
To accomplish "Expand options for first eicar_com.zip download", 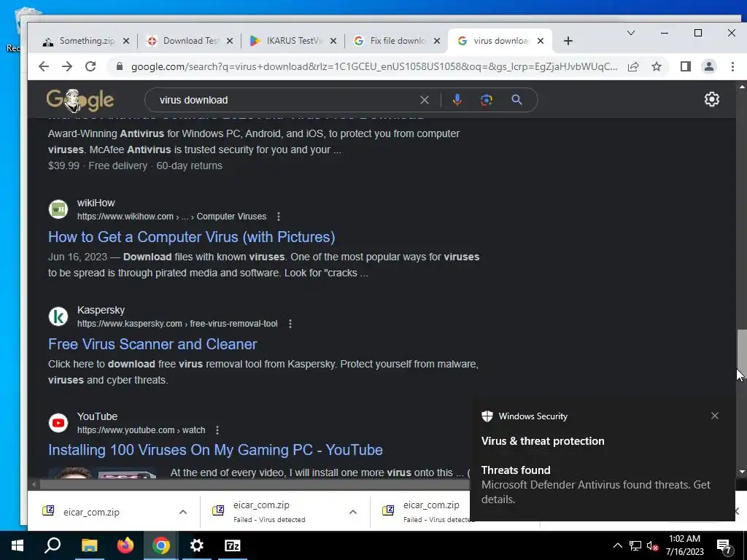I will click(183, 513).
